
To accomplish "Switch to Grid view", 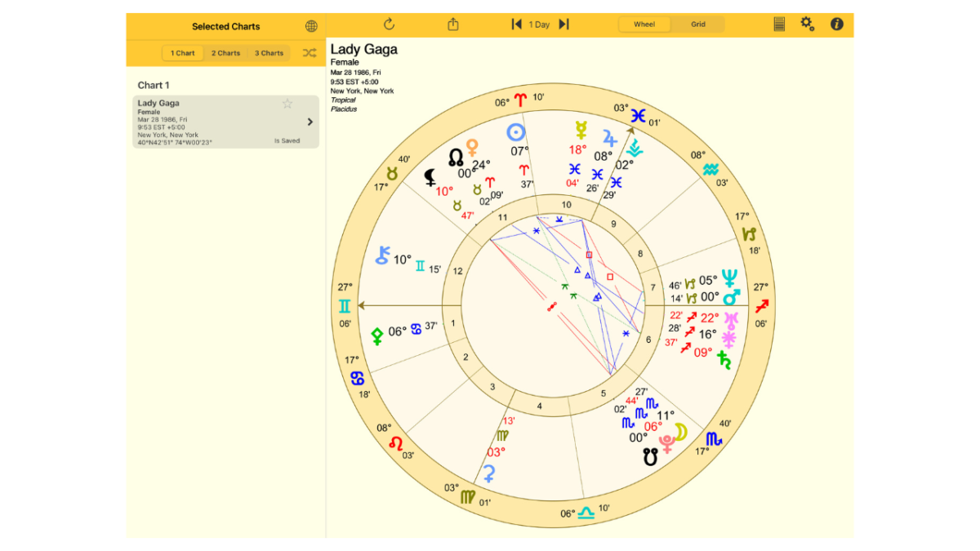I will [698, 24].
